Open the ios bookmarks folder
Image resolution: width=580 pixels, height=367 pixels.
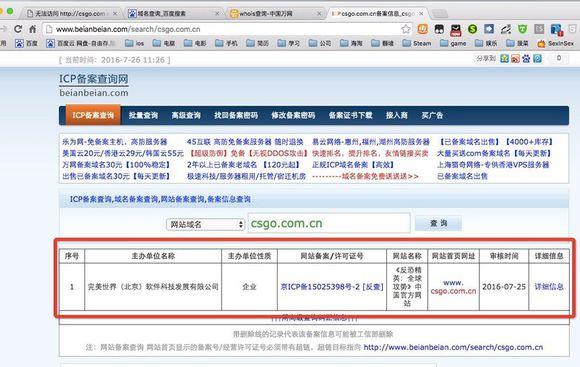(134, 43)
